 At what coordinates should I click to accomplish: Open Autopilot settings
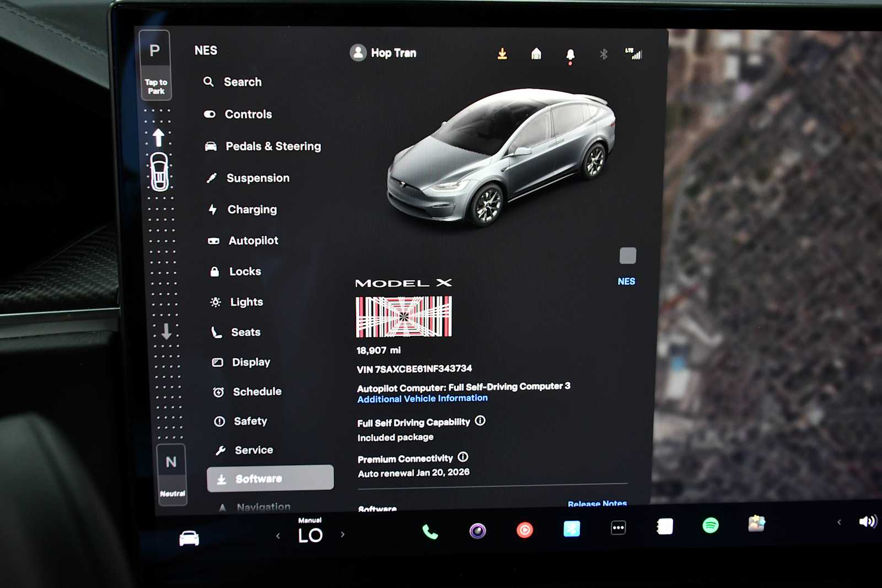tap(243, 240)
